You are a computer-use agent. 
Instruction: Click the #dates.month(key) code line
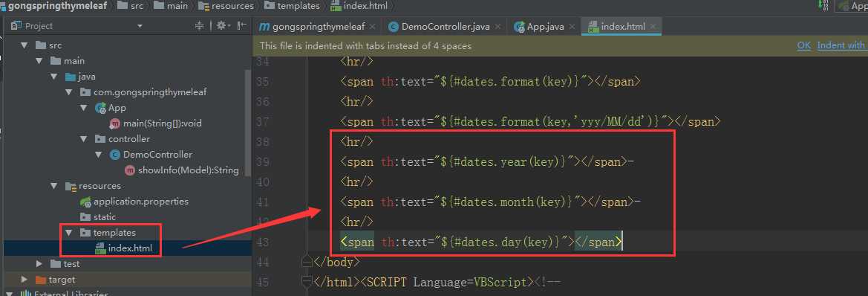(x=491, y=202)
